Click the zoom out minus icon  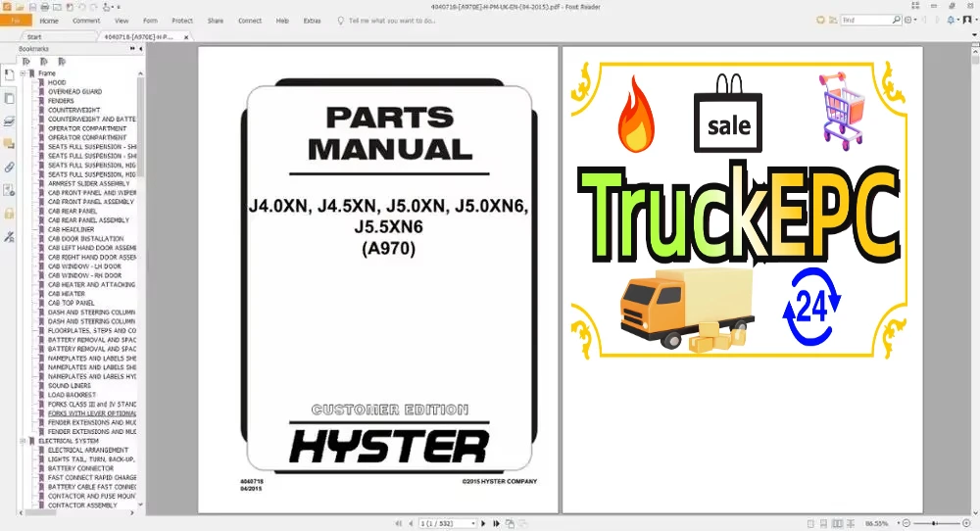(x=906, y=523)
